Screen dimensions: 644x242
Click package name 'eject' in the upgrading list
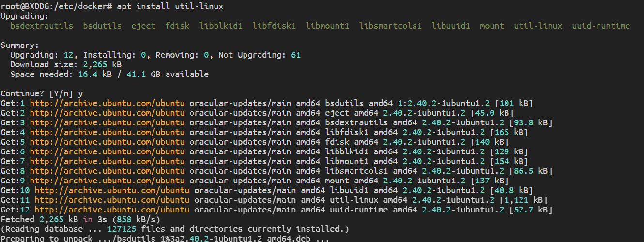click(x=143, y=26)
